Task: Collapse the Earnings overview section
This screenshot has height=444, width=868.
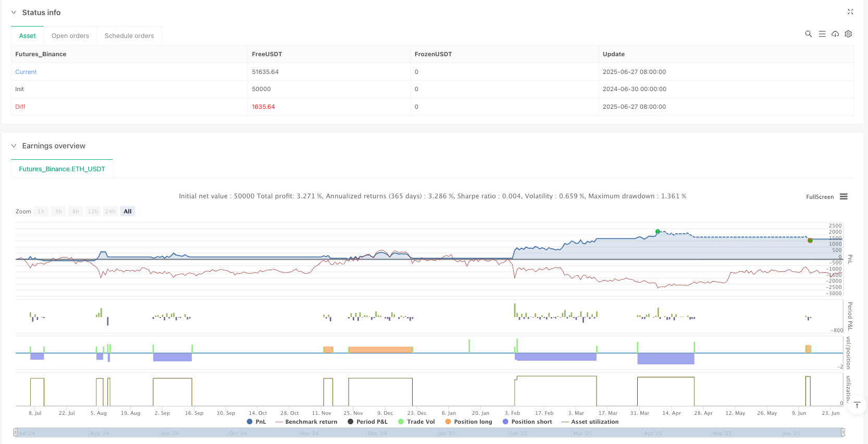Action: tap(14, 146)
